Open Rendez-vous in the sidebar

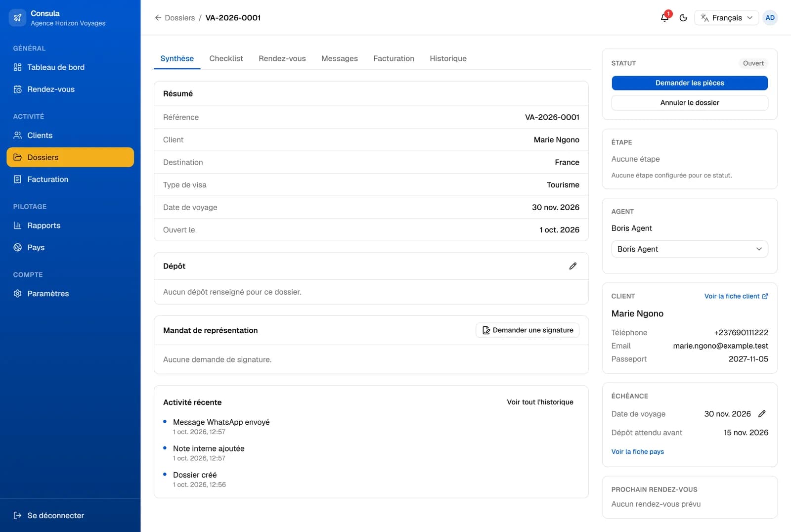point(70,89)
